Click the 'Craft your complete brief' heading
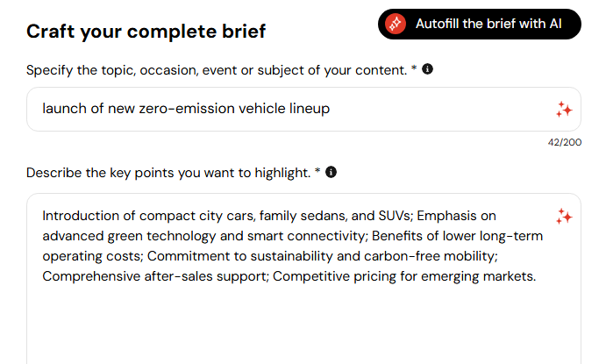This screenshot has width=606, height=364. [146, 32]
